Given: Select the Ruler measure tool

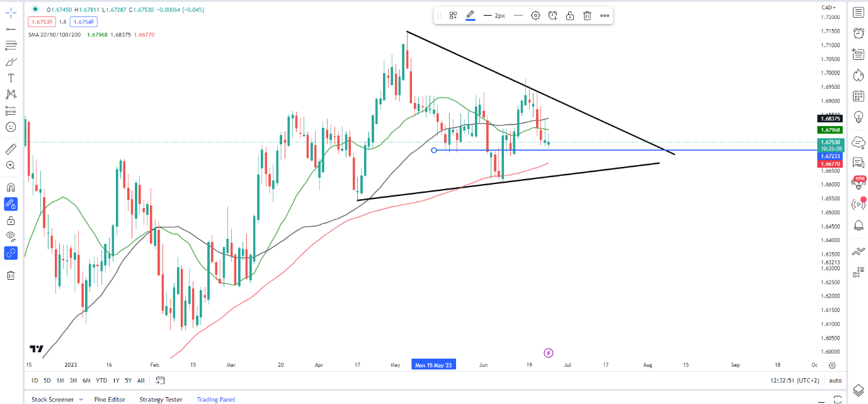Looking at the screenshot, I should 11,149.
